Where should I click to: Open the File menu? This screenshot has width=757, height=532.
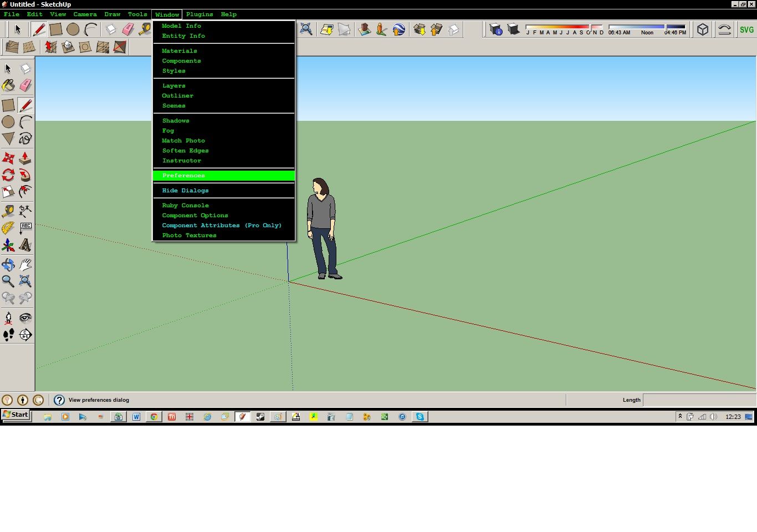click(12, 14)
